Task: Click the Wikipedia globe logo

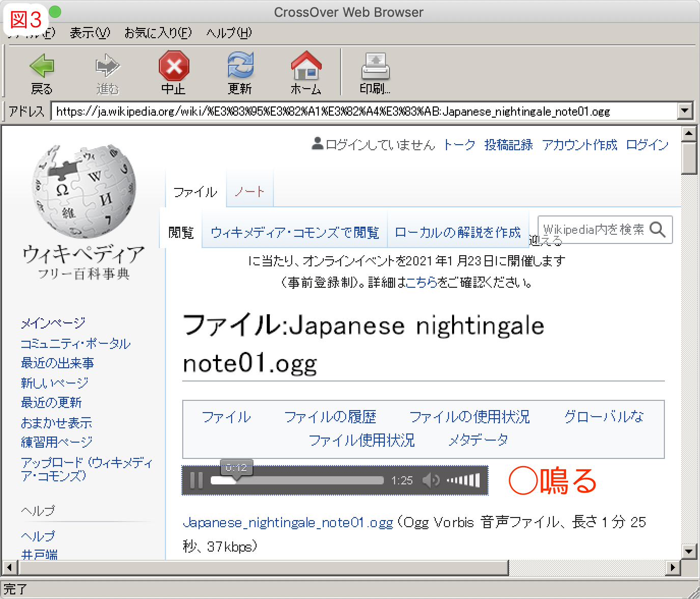Action: point(84,192)
